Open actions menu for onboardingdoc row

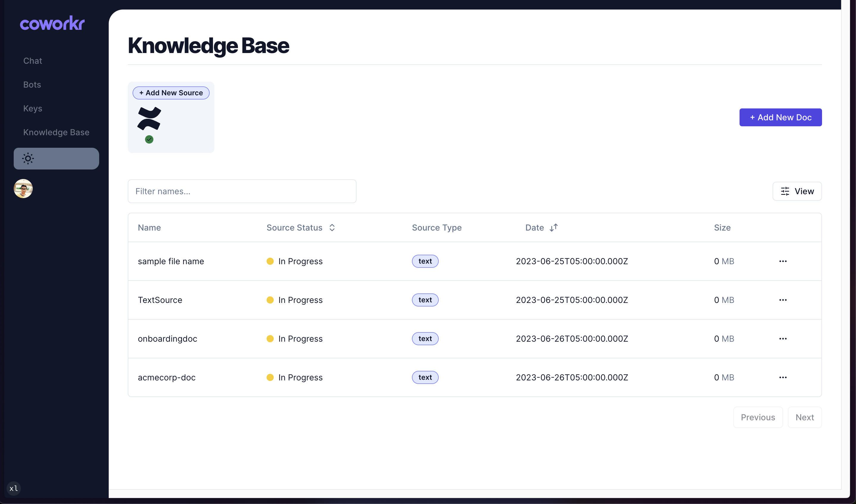click(783, 339)
